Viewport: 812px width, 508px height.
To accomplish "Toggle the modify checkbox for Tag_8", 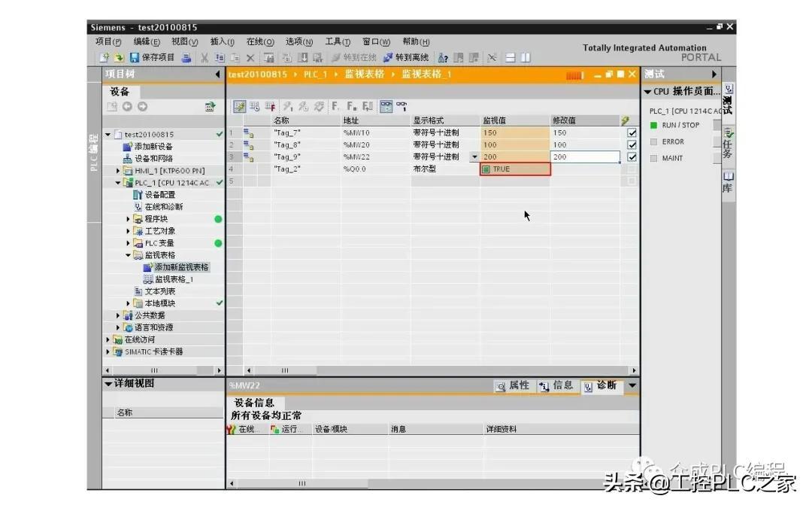I will click(632, 144).
